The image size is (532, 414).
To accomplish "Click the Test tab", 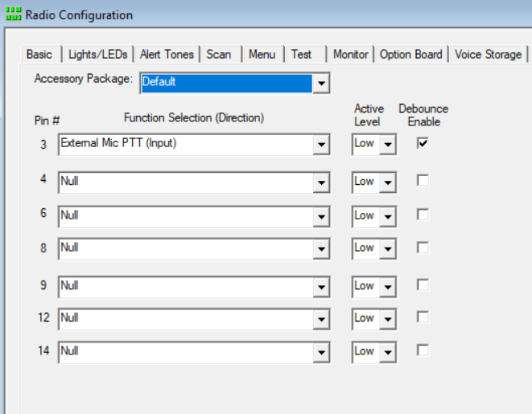I will click(x=302, y=55).
